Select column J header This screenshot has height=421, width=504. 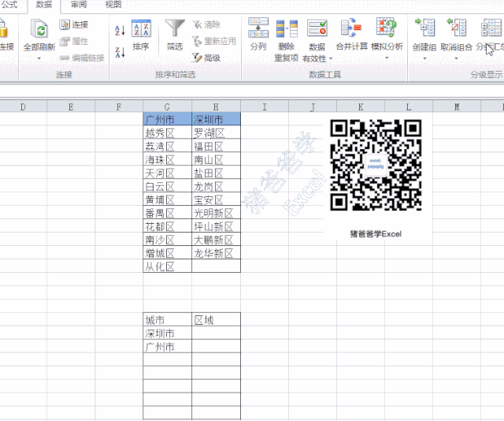click(x=313, y=107)
